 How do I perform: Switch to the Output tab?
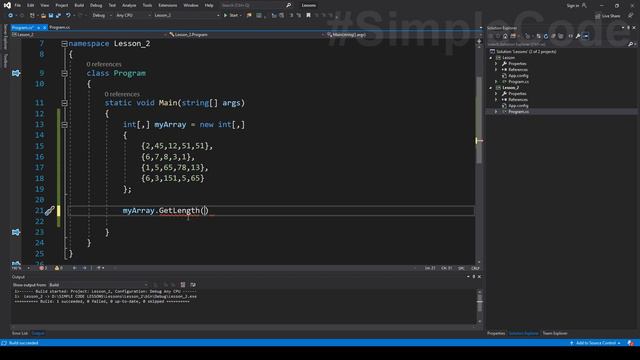coord(38,333)
